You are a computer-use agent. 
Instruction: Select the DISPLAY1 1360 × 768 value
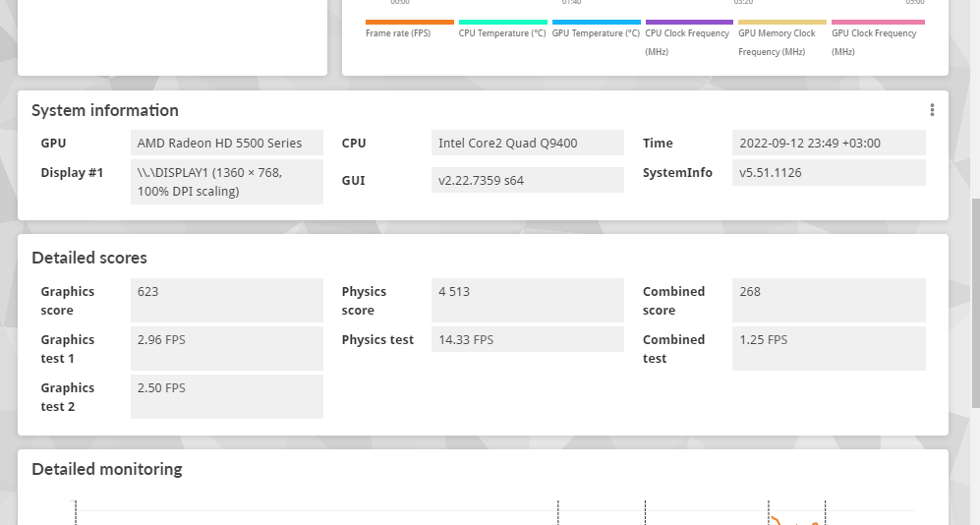(227, 182)
